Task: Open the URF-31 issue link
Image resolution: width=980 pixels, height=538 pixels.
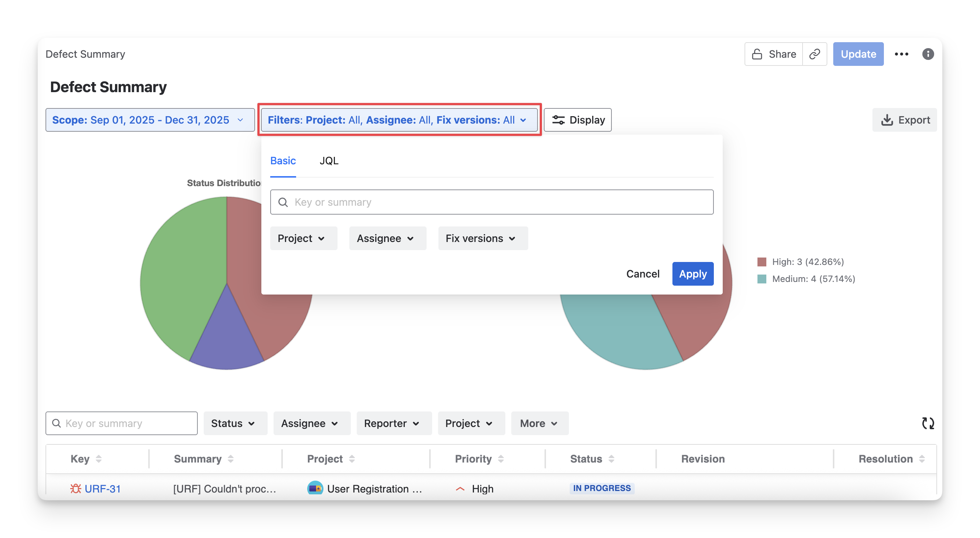Action: tap(102, 488)
